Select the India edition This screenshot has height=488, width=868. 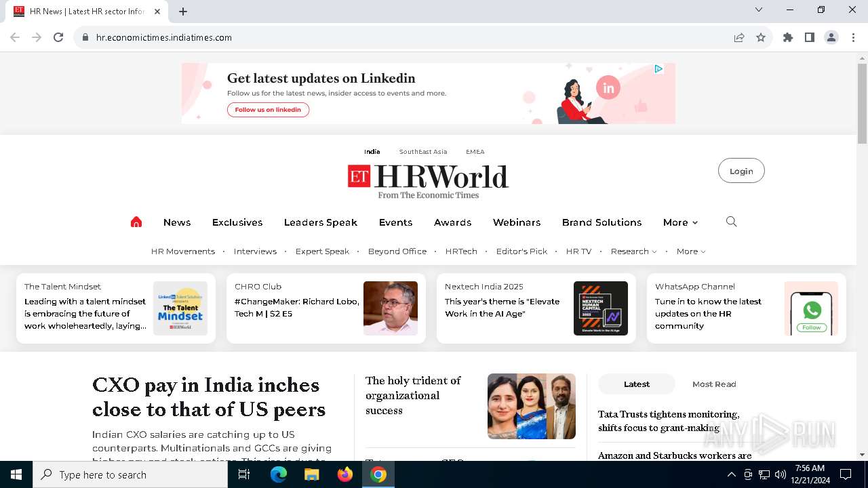[372, 152]
